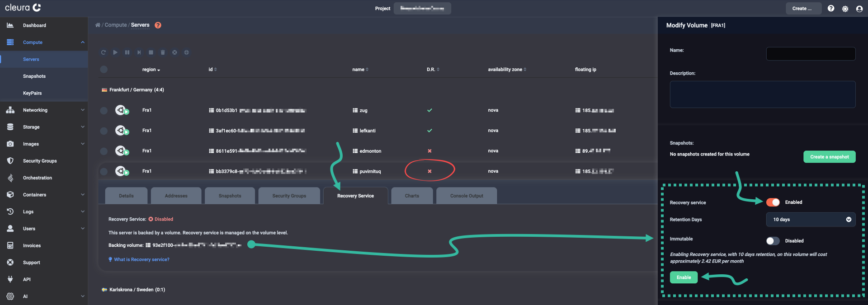Screen dimensions: 868x305
Task: Switch to the Charts tab
Action: pyautogui.click(x=412, y=196)
